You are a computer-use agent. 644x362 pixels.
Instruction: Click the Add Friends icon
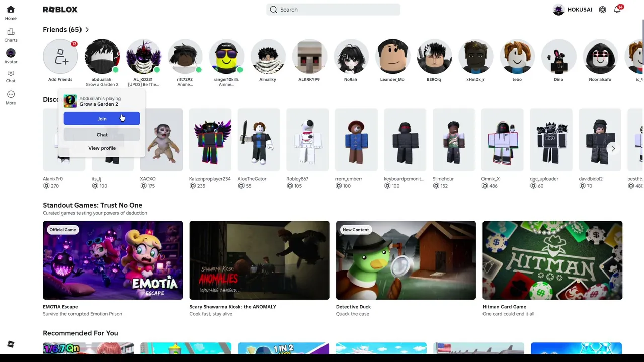60,56
